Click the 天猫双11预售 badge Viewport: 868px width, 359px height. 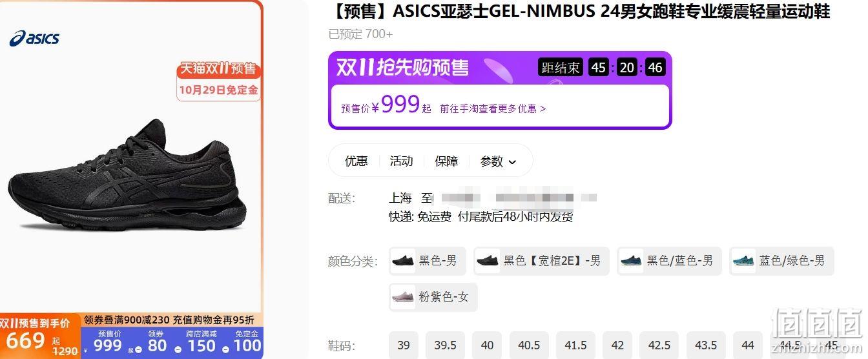(x=218, y=69)
